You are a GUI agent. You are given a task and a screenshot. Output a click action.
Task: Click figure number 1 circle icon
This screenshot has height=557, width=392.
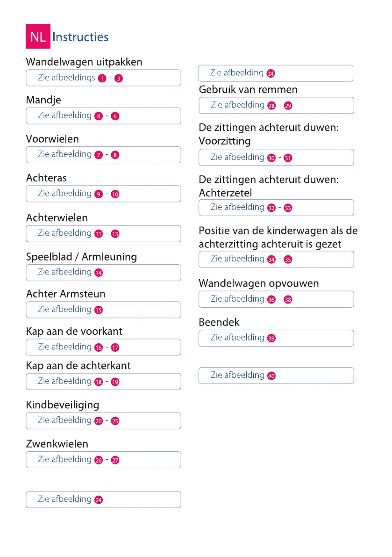coord(101,79)
